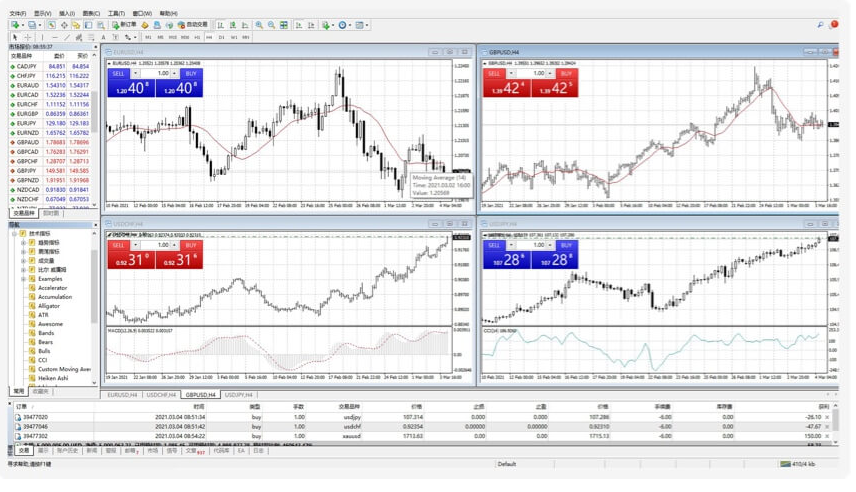The height and width of the screenshot is (492, 856).
Task: Select the text label 'A' tool
Action: [x=103, y=37]
